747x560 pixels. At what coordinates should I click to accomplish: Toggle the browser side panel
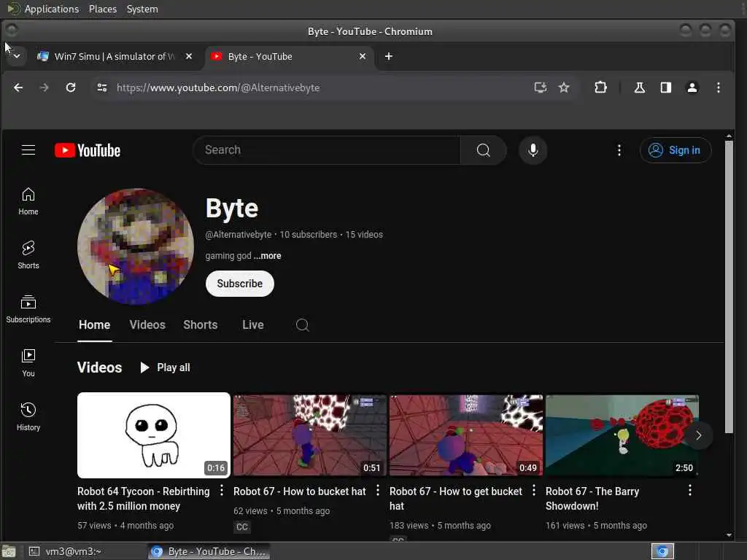coord(665,87)
